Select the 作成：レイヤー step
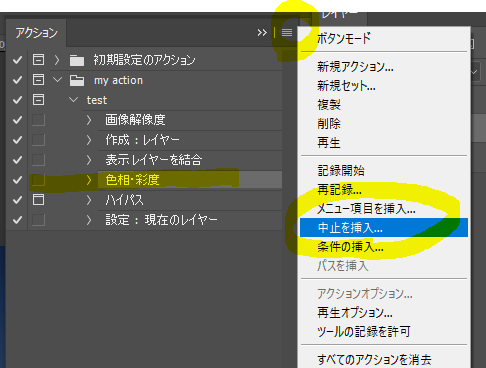This screenshot has height=368, width=486. pos(143,140)
